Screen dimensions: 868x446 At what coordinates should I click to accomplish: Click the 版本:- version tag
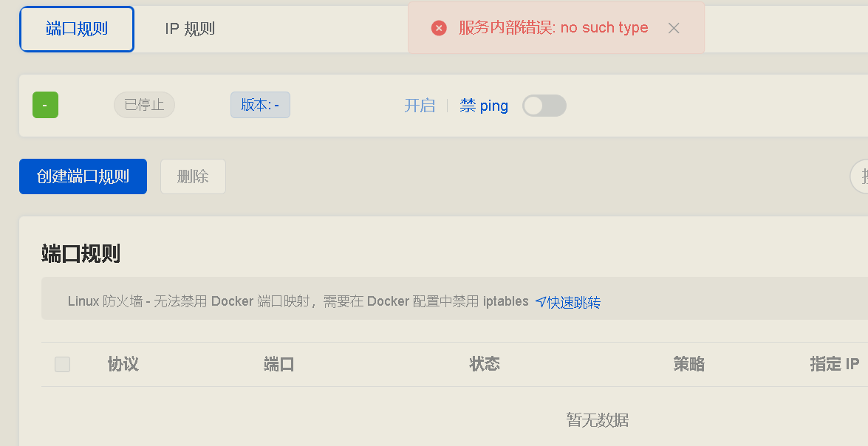[x=260, y=105]
